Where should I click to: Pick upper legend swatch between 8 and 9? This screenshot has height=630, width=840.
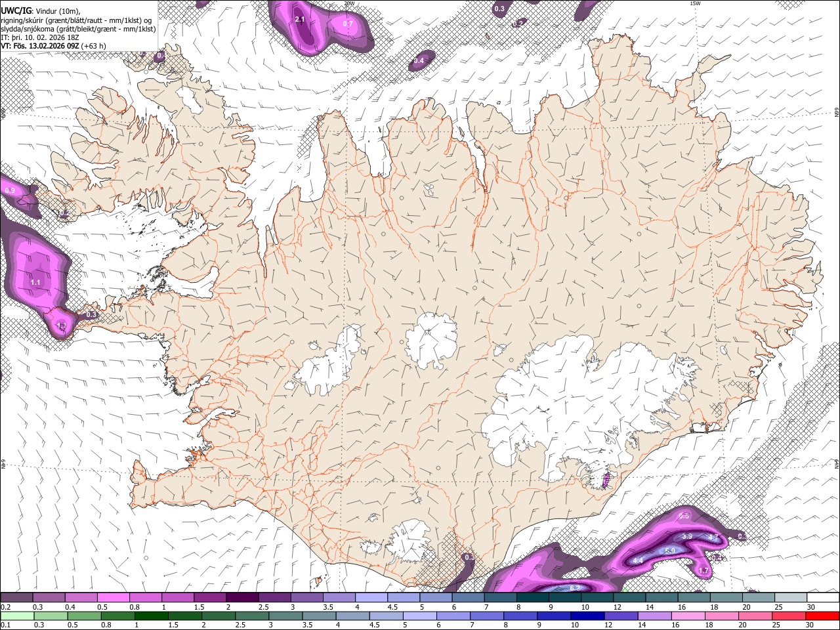point(533,597)
